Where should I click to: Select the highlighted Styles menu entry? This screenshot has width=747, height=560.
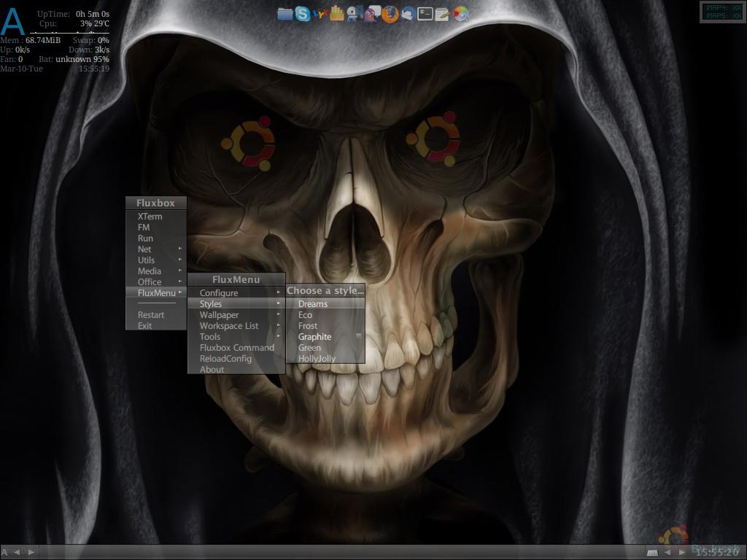236,304
